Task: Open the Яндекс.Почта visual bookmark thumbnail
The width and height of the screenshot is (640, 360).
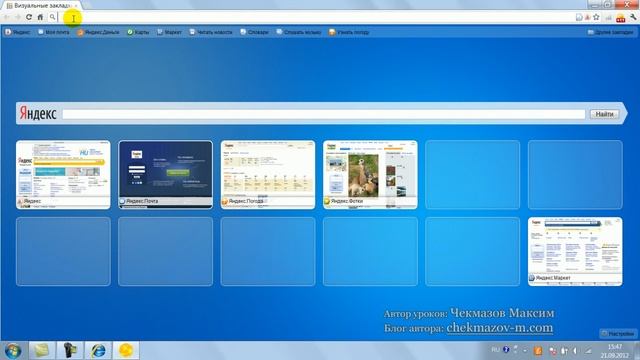Action: (165, 175)
